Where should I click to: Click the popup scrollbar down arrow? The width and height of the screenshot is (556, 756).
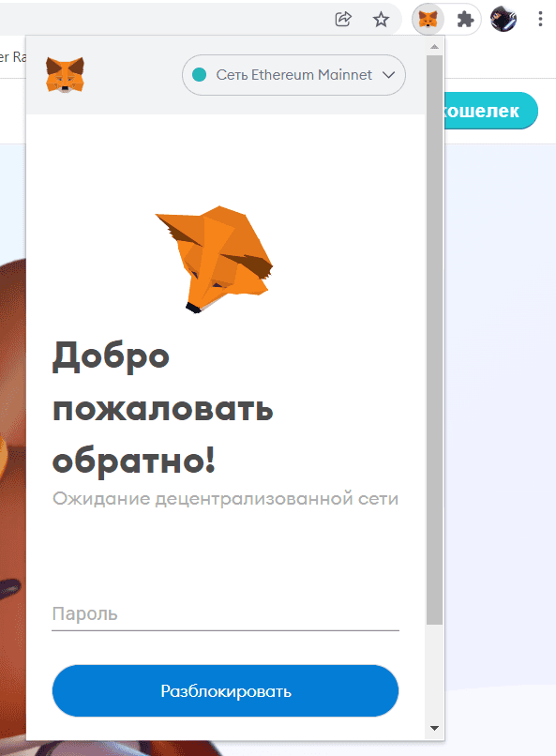(434, 728)
